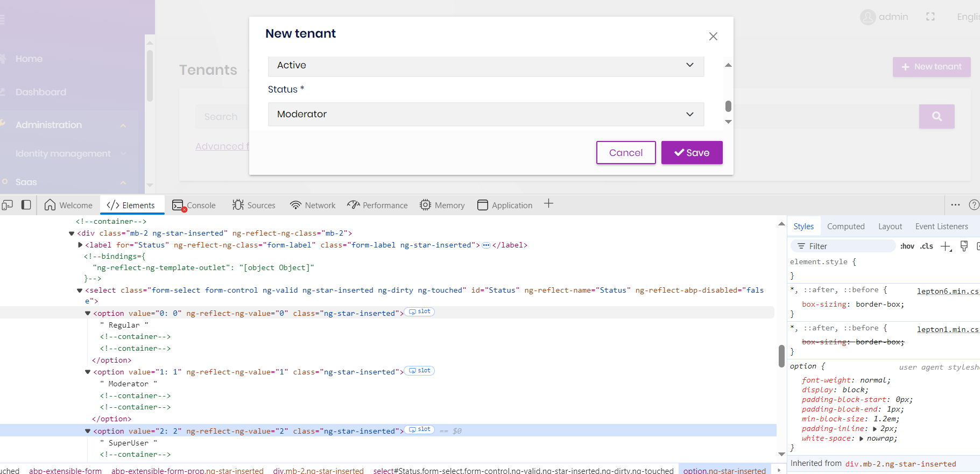This screenshot has width=980, height=474.
Task: Click the new style rule plus icon
Action: click(x=946, y=246)
